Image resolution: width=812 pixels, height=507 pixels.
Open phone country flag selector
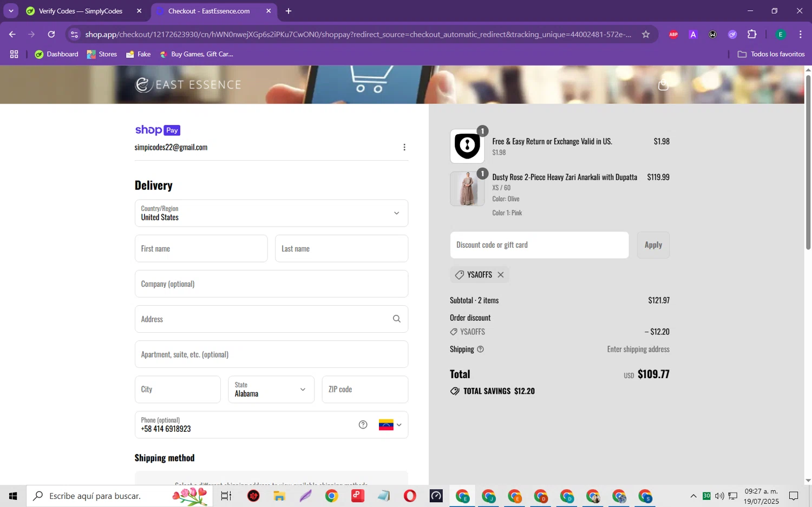[x=390, y=425]
